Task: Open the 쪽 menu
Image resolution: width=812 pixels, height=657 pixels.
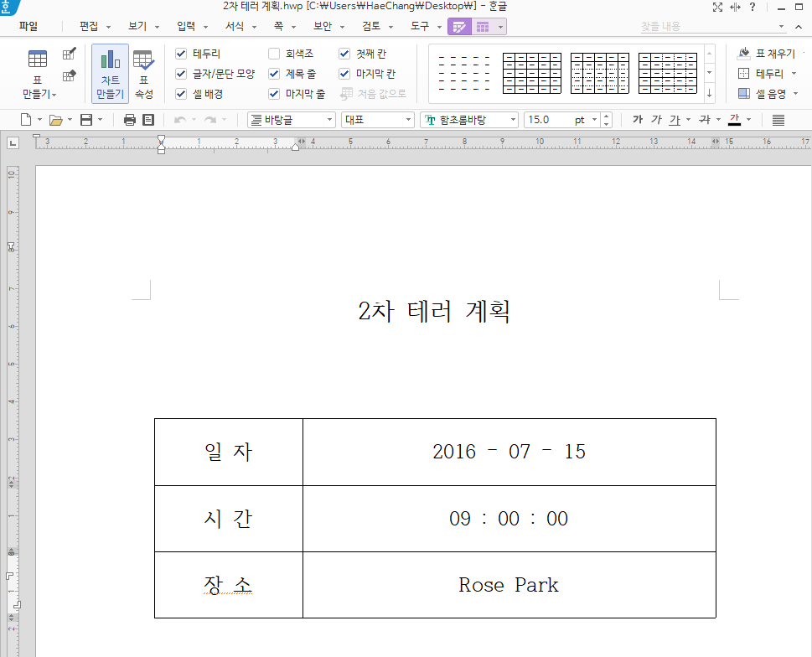Action: pyautogui.click(x=278, y=27)
